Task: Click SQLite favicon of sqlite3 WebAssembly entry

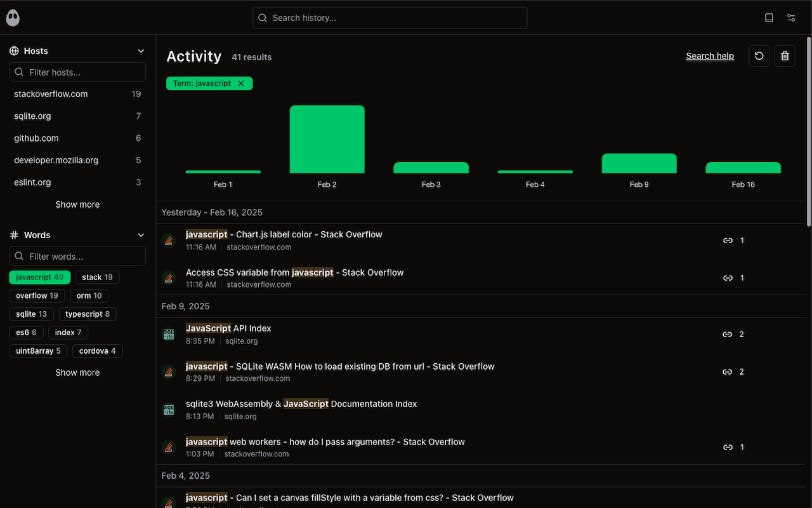Action: click(169, 410)
